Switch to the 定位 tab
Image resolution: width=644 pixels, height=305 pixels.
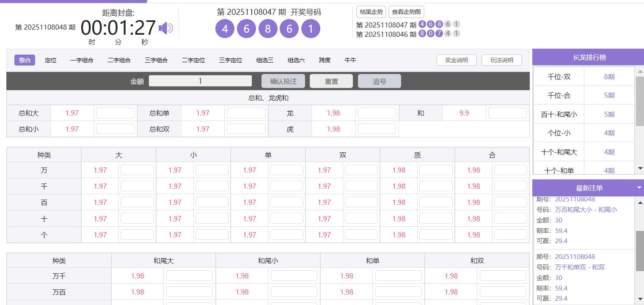coord(51,60)
